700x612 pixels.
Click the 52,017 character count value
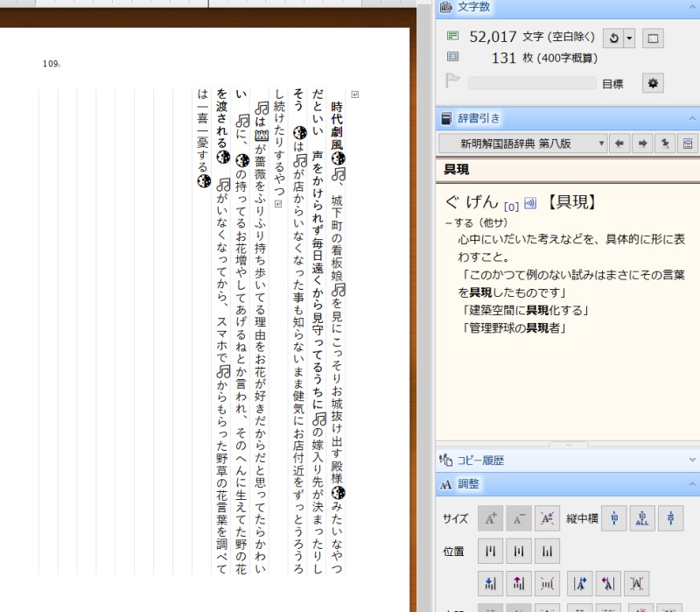493,37
